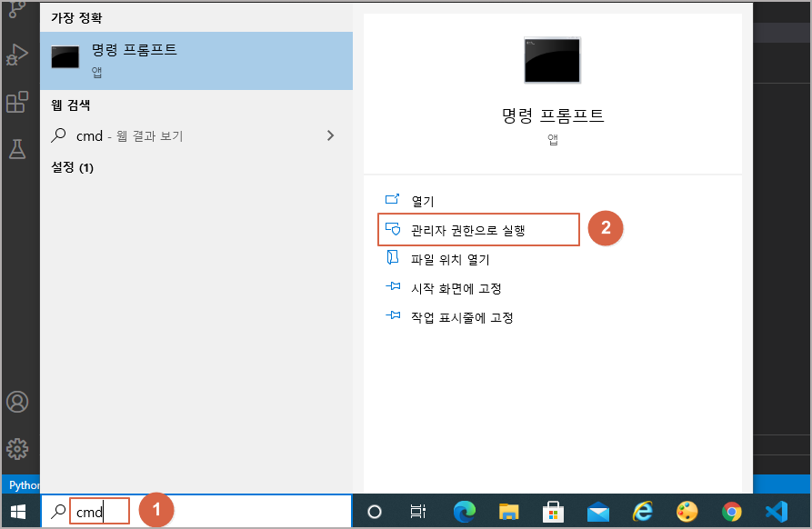Screen dimensions: 812x529
Task: Click the 열기 open icon
Action: click(x=393, y=199)
